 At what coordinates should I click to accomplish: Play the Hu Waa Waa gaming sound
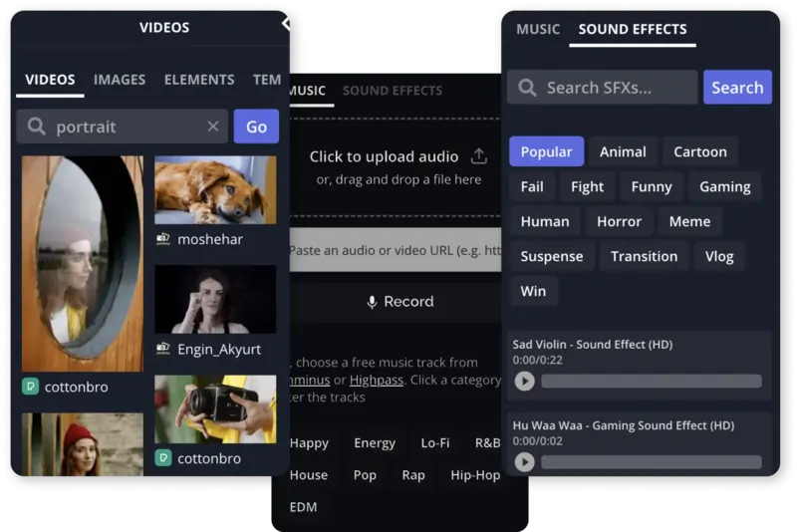(524, 462)
